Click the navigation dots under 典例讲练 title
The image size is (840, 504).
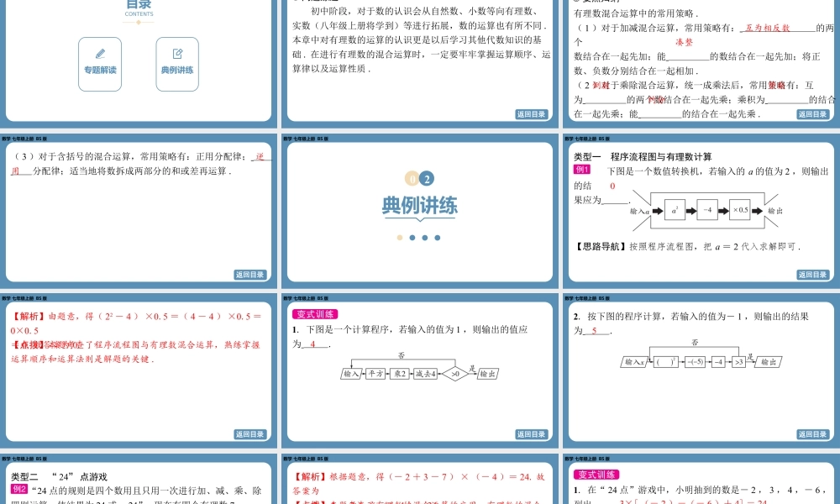click(417, 238)
